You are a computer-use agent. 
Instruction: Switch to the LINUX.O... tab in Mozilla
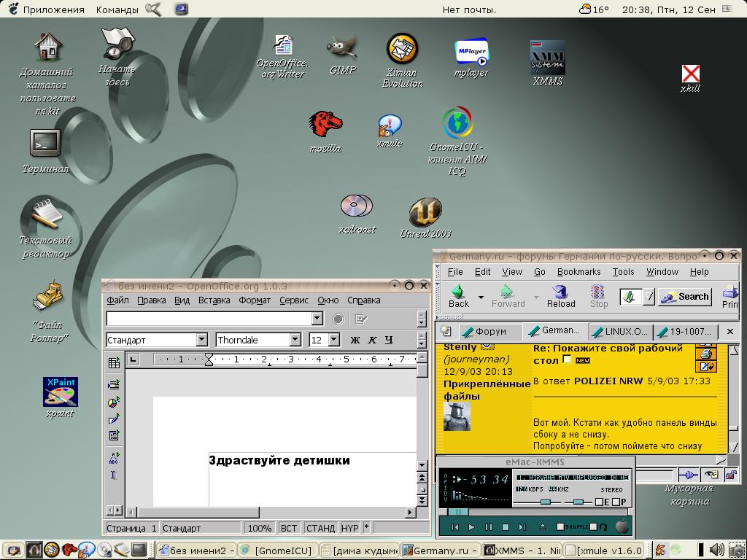pos(621,332)
